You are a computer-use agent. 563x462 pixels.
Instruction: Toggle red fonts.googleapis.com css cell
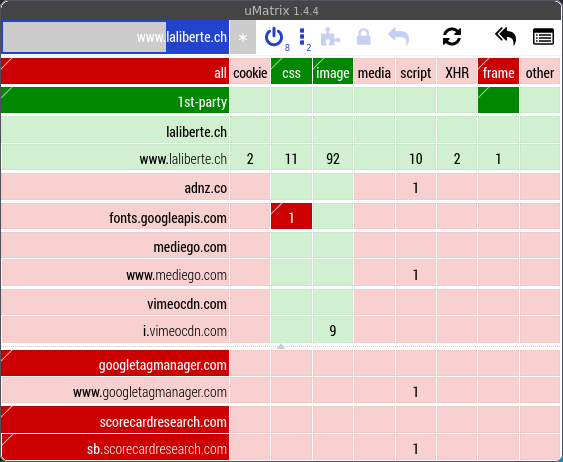point(291,216)
